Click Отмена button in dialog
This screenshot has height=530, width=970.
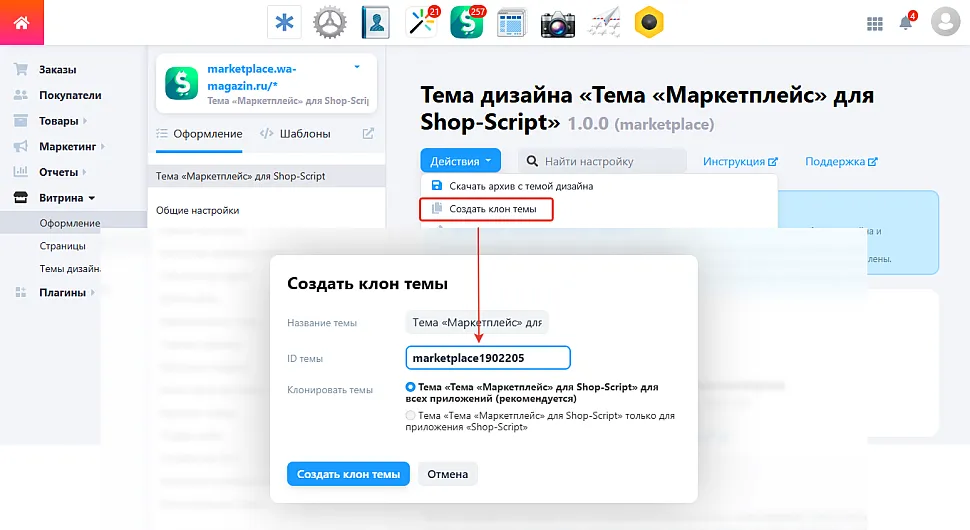pos(448,474)
